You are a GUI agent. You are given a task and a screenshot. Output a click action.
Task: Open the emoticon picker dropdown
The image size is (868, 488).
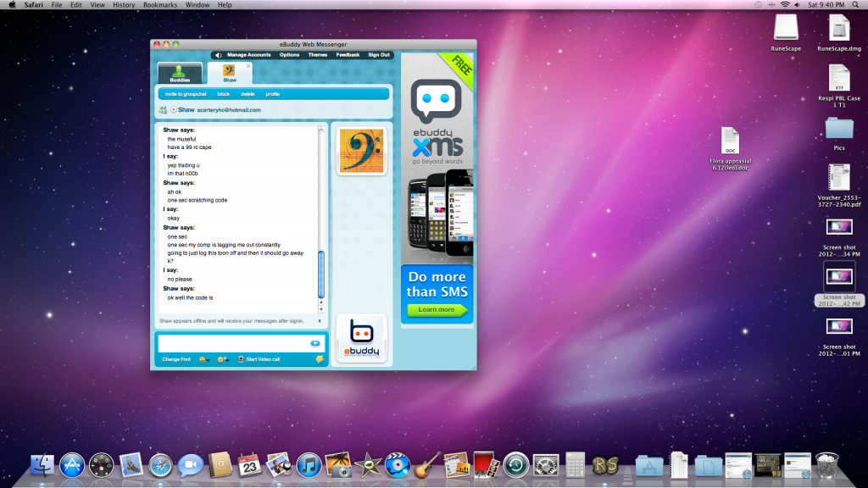coord(204,359)
